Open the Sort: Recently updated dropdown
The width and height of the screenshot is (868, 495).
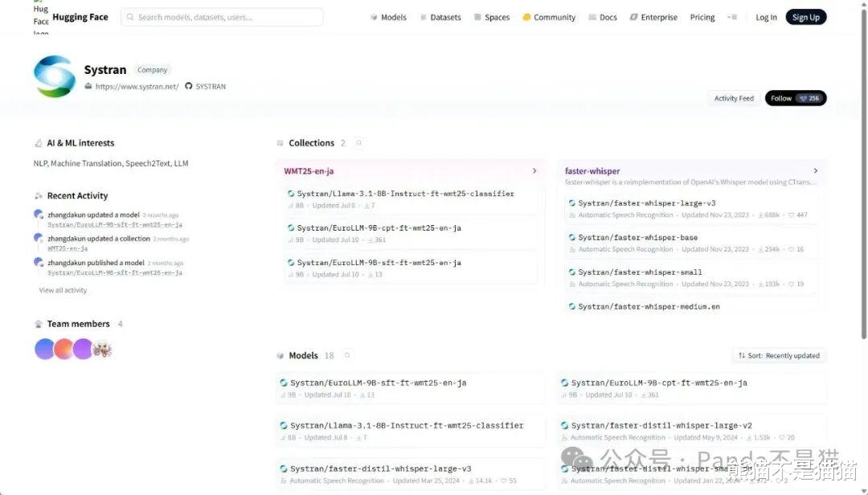779,355
